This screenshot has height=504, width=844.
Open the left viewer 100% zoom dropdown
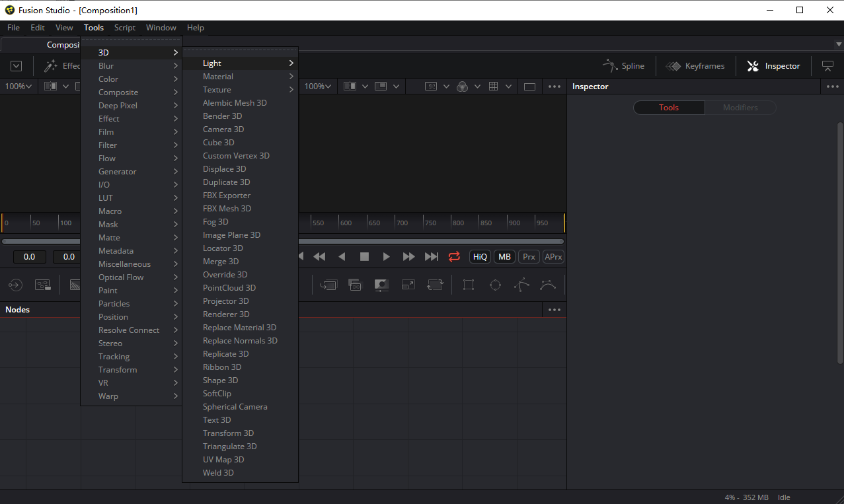(19, 87)
